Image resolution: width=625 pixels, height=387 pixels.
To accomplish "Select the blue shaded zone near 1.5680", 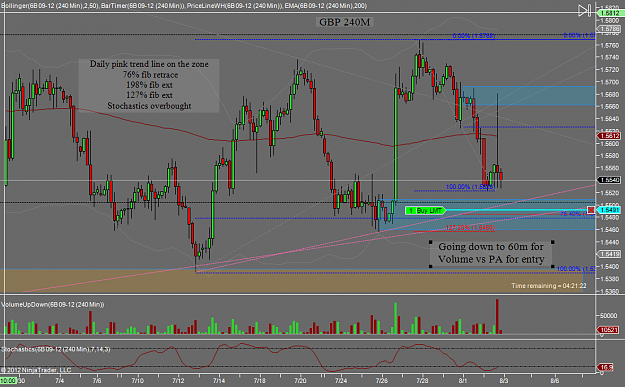I will point(529,96).
